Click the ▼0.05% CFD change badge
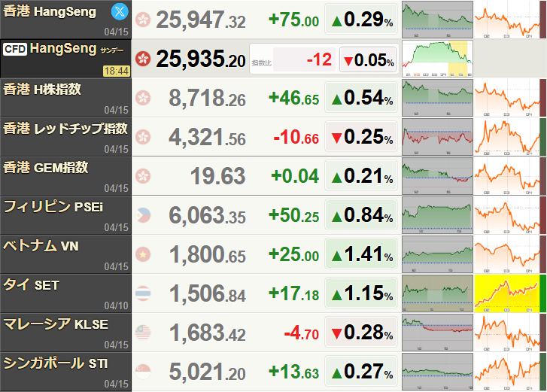The width and height of the screenshot is (547, 392). coord(369,60)
